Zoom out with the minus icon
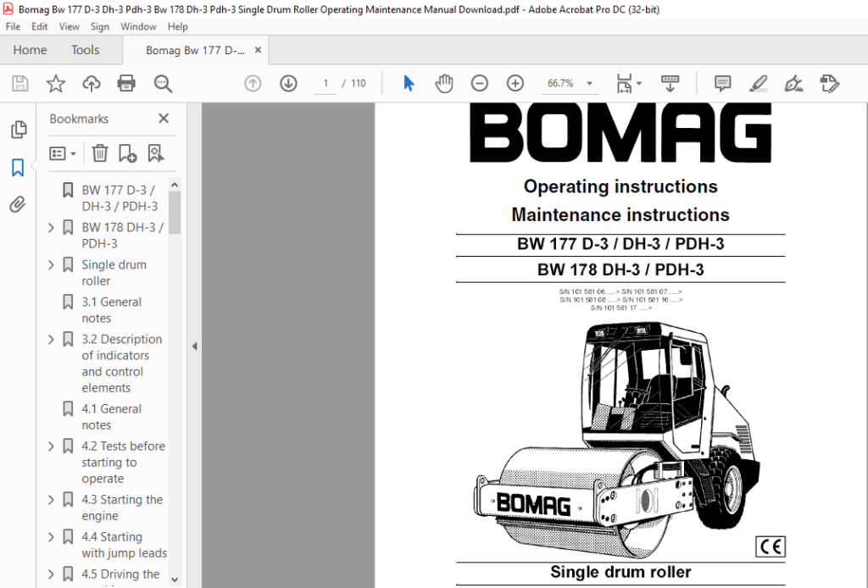This screenshot has width=868, height=588. (480, 84)
